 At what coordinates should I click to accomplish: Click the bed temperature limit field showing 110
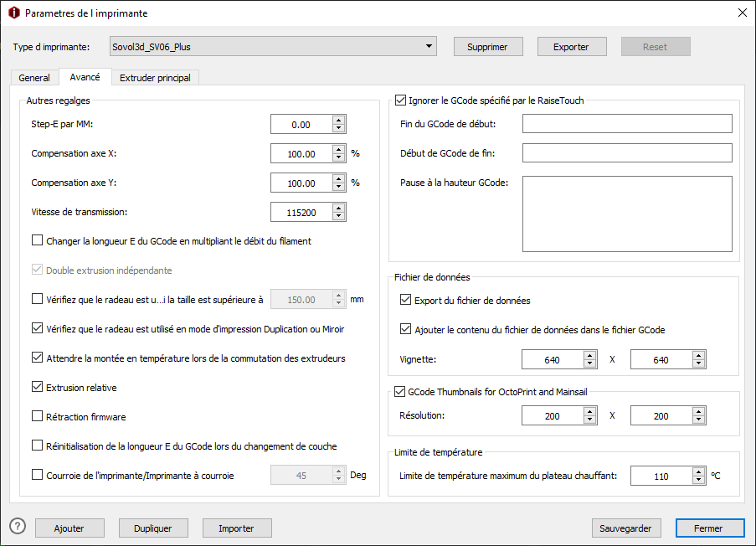(x=661, y=476)
